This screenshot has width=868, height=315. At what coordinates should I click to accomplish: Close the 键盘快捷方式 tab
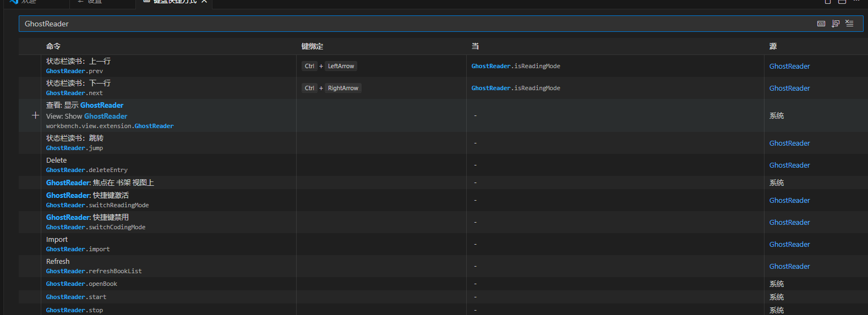(204, 2)
